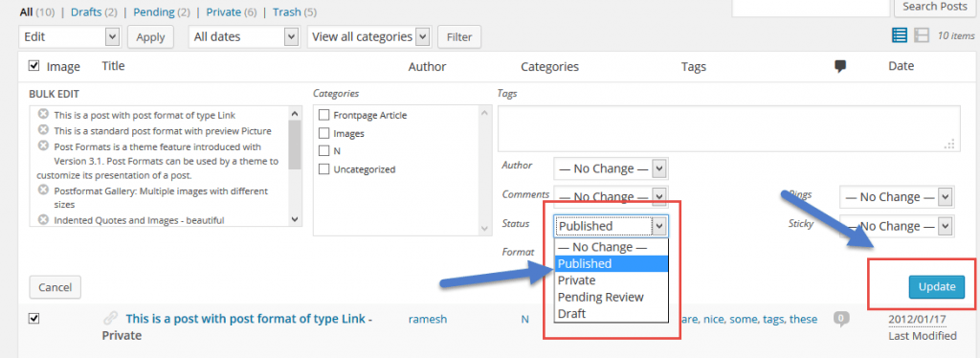Open 'This is a post with post format of type Link'
Viewport: 980px width, 358px height.
coord(245,319)
